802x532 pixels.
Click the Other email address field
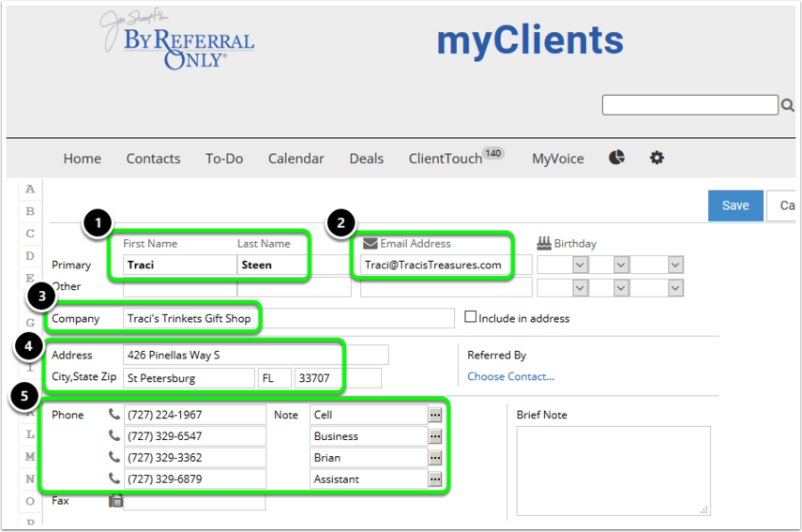446,287
